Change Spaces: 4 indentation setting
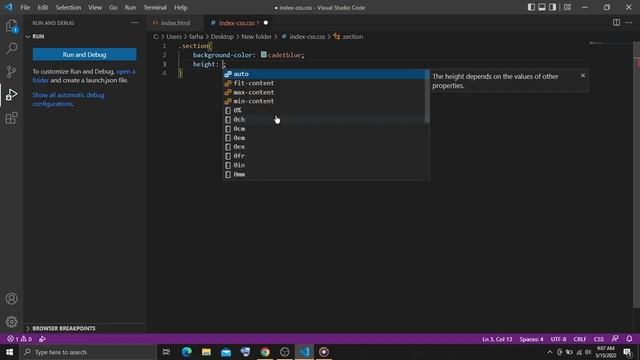Screen dimensions: 640x360 coord(531,339)
